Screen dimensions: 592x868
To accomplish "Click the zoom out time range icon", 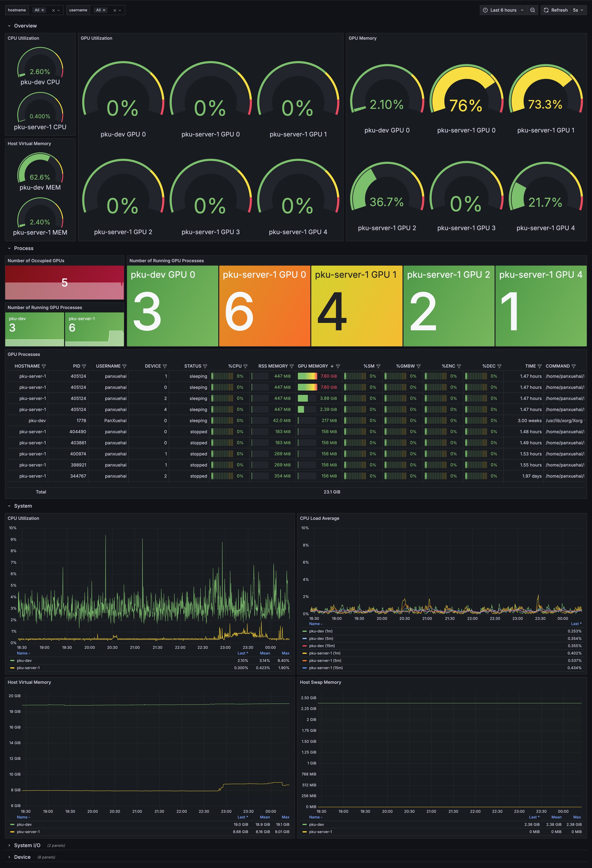I will 532,10.
